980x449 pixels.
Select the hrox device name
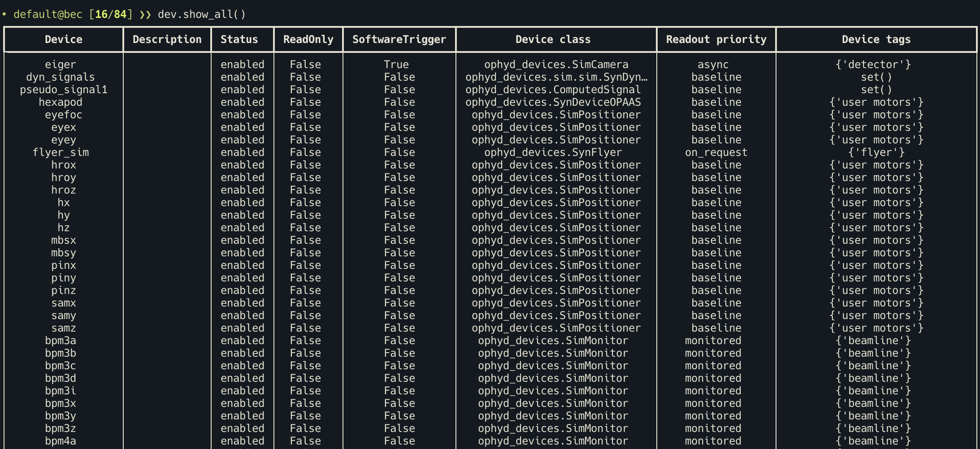(64, 165)
